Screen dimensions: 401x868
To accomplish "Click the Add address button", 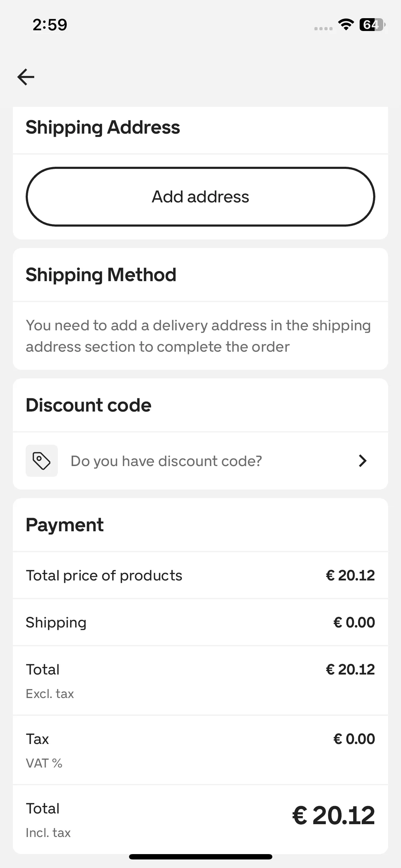I will pos(200,197).
